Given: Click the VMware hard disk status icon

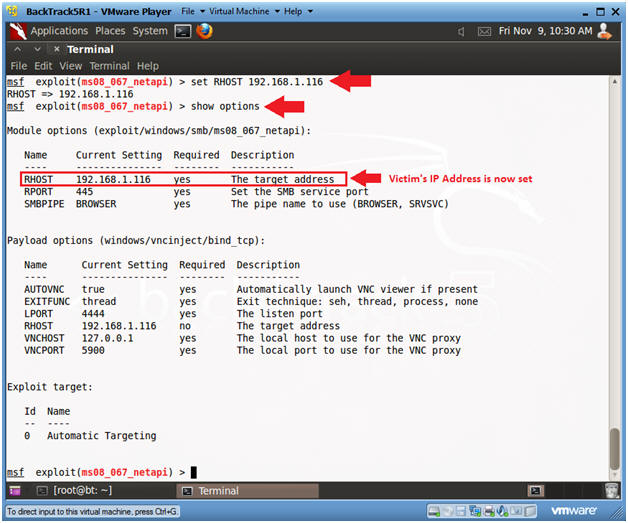Looking at the screenshot, I should tap(434, 511).
